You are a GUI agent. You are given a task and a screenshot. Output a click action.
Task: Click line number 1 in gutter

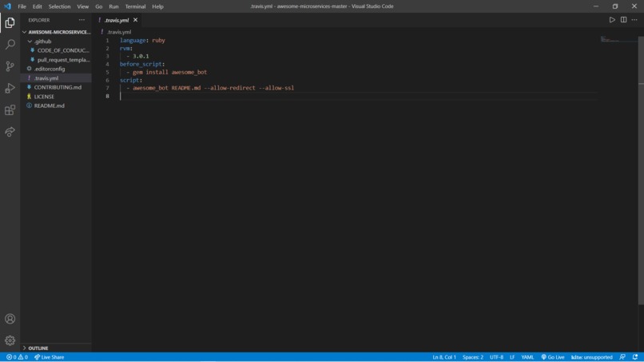107,40
